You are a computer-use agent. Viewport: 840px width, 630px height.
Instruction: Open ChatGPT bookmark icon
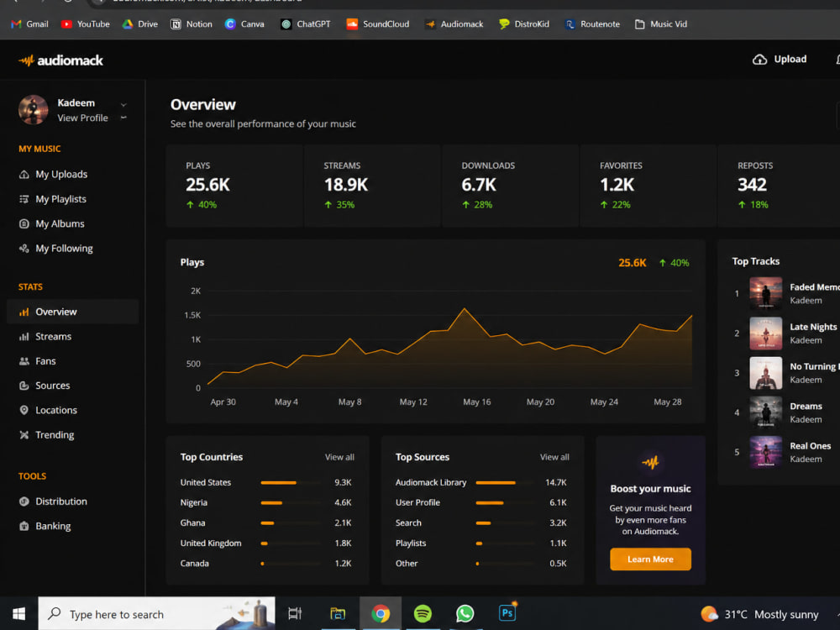(286, 24)
